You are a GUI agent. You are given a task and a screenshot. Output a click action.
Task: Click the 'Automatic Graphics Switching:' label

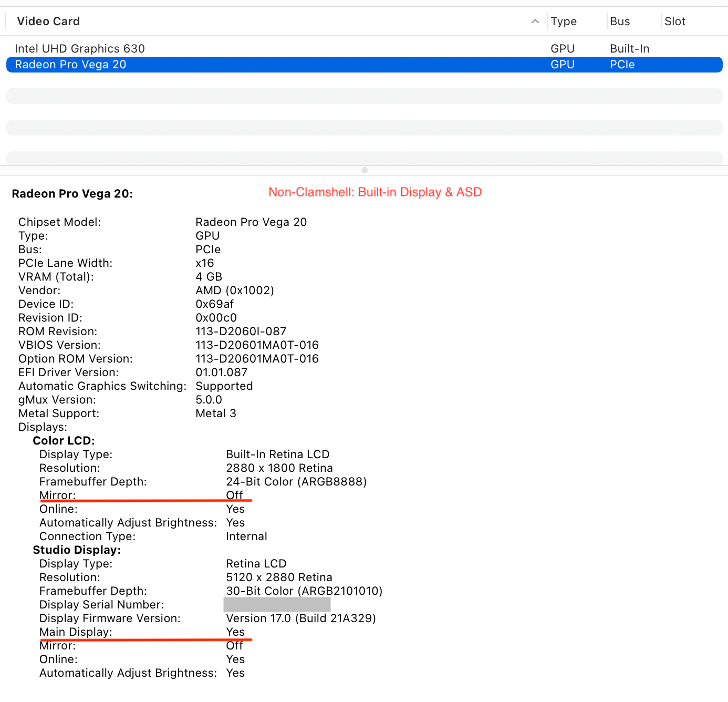click(x=102, y=386)
